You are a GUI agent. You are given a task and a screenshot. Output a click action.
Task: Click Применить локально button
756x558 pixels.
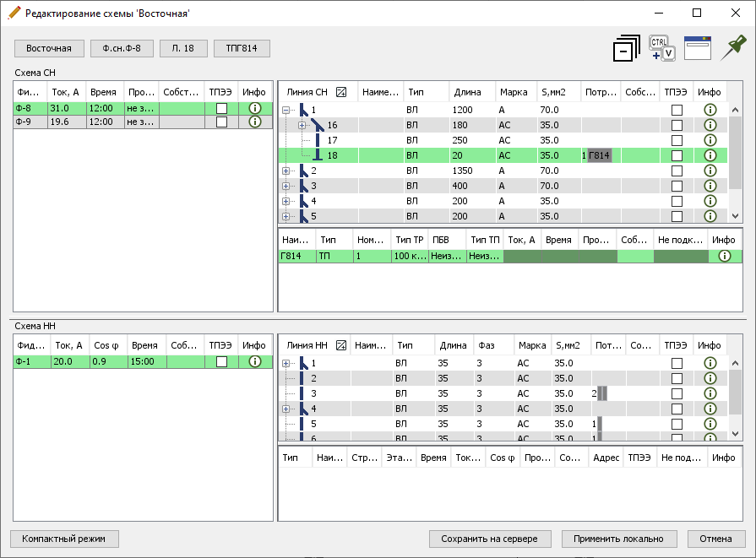(x=619, y=539)
